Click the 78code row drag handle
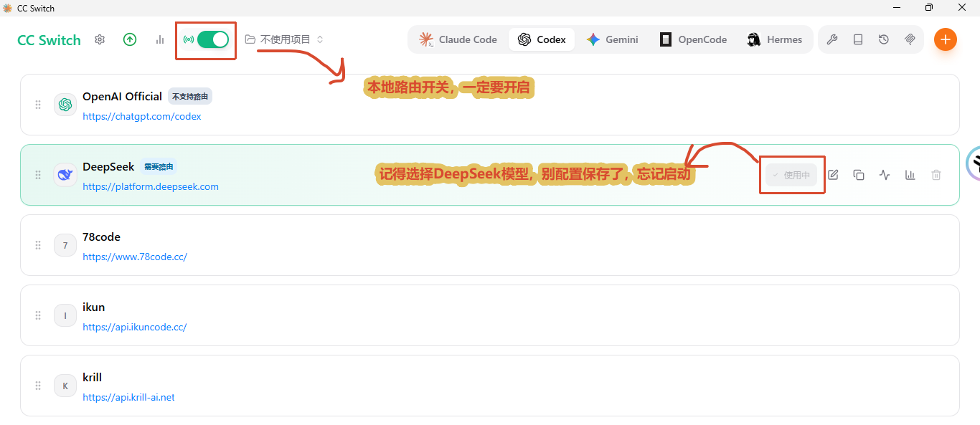The image size is (980, 425). (x=38, y=245)
